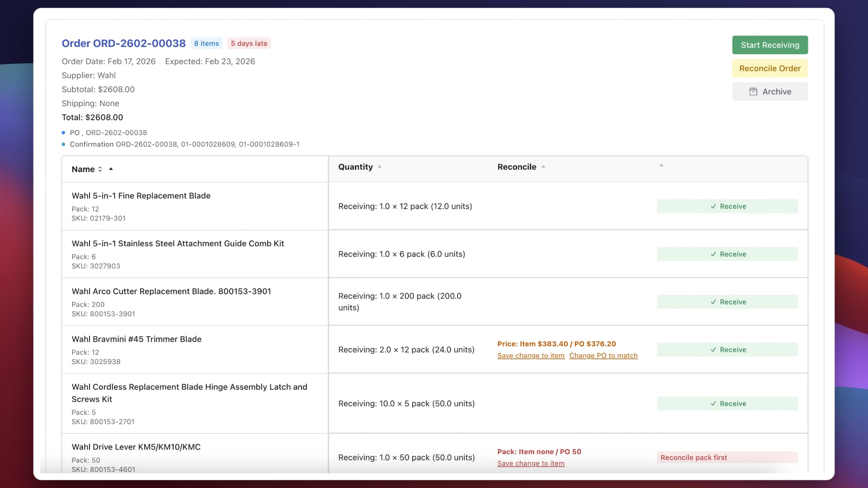Click Receiving: 1.0 × 12 pack quantity
This screenshot has height=488, width=868.
(405, 206)
